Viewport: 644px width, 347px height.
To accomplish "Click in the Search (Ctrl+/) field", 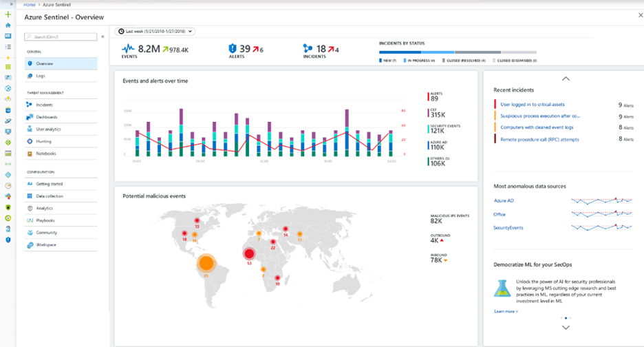I will click(x=61, y=36).
